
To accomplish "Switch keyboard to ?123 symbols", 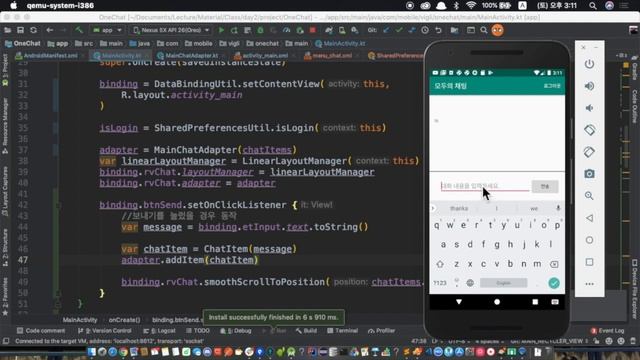I will (440, 283).
